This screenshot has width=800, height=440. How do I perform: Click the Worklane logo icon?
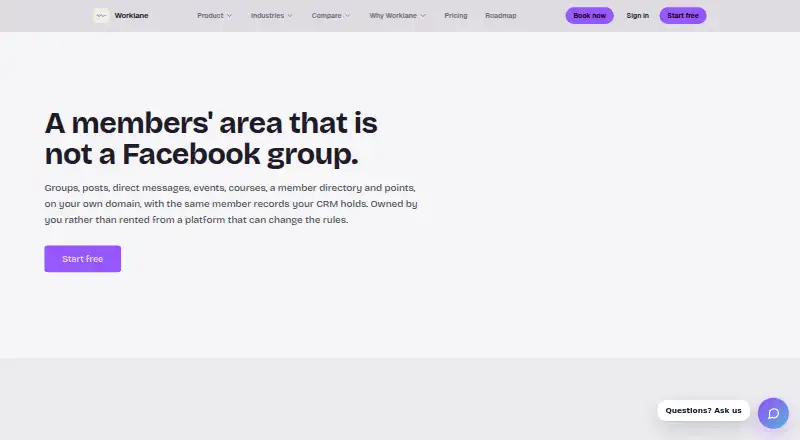point(101,16)
